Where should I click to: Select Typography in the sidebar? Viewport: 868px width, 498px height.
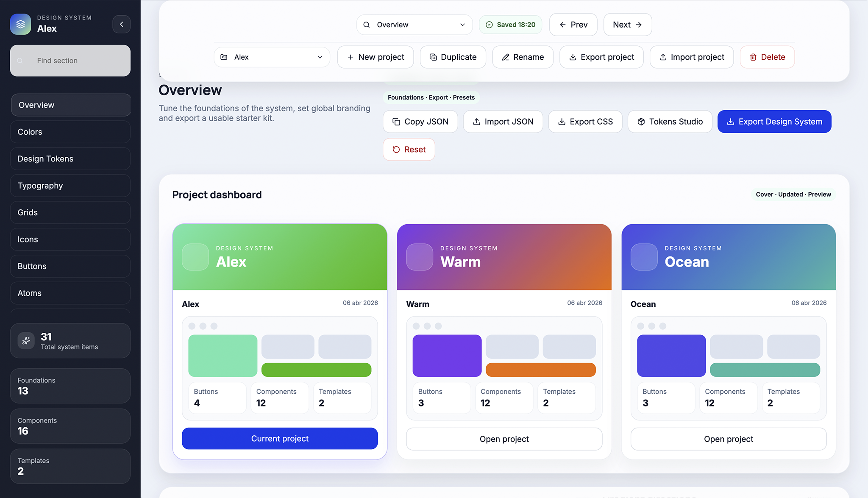[x=70, y=186]
